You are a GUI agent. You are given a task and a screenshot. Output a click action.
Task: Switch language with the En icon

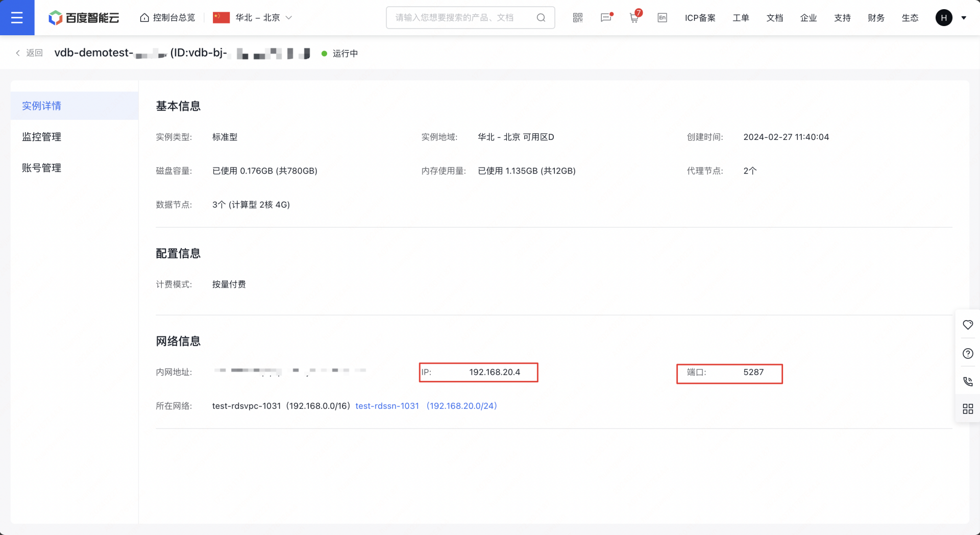(x=663, y=18)
